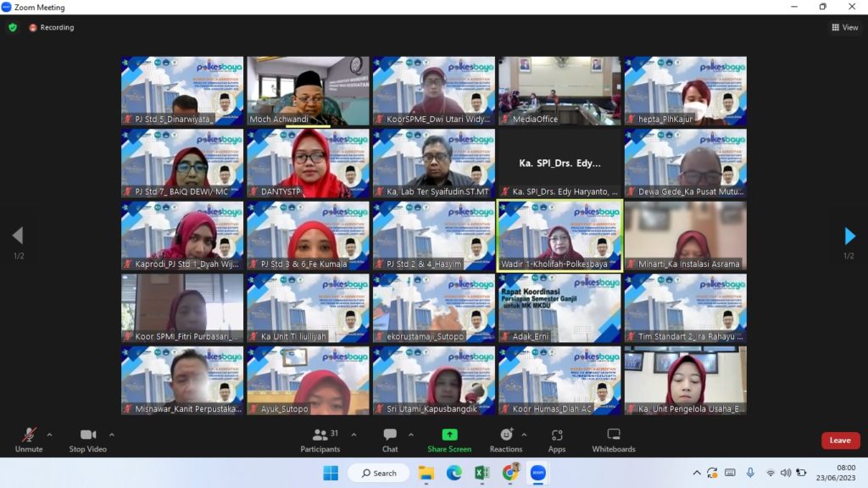
Task: Open the View layout menu
Action: (x=845, y=27)
